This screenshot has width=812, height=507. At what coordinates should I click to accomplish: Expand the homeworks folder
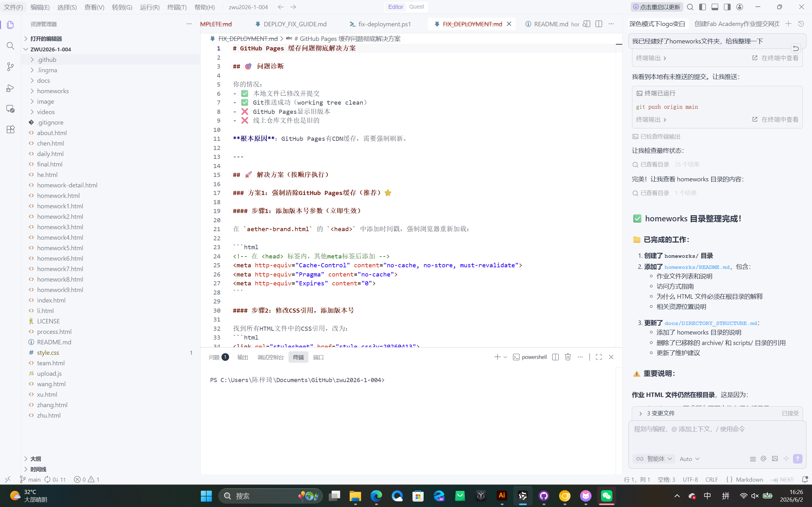(x=110, y=91)
